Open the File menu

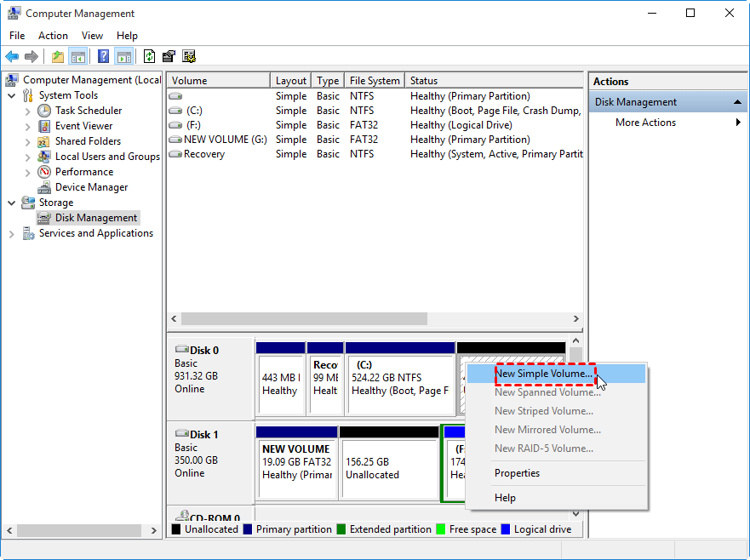(17, 36)
